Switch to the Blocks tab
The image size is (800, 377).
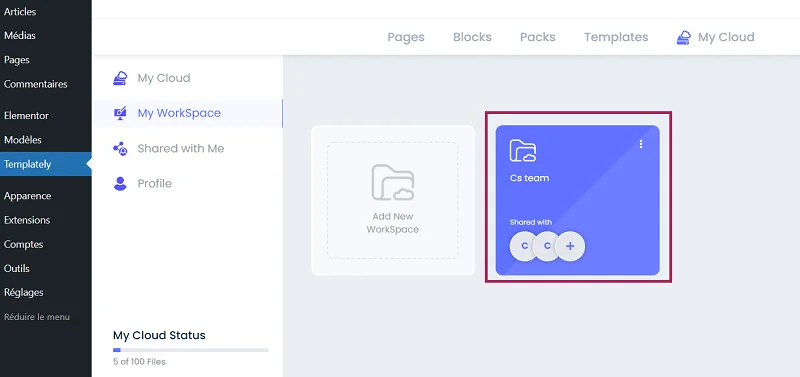pyautogui.click(x=472, y=37)
